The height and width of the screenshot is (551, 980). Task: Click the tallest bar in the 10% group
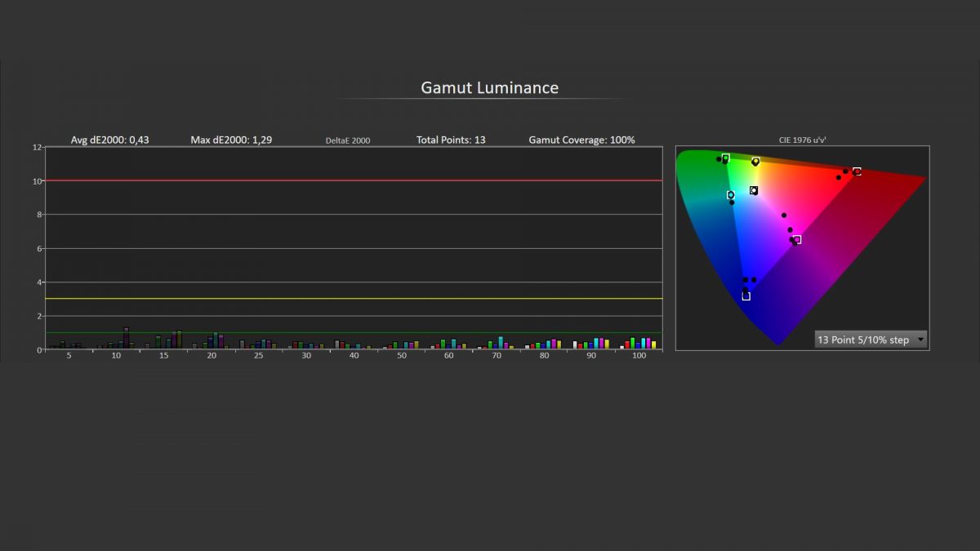pyautogui.click(x=127, y=338)
